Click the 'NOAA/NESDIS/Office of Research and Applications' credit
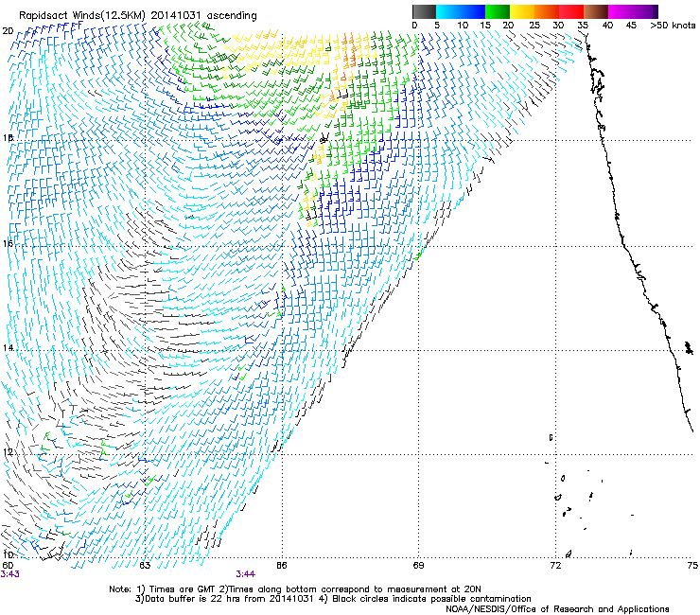 click(557, 609)
